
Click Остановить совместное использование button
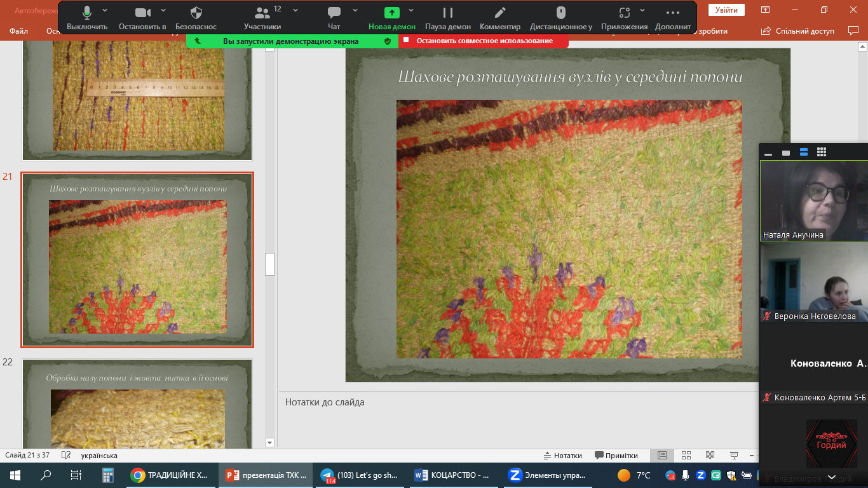coord(484,41)
